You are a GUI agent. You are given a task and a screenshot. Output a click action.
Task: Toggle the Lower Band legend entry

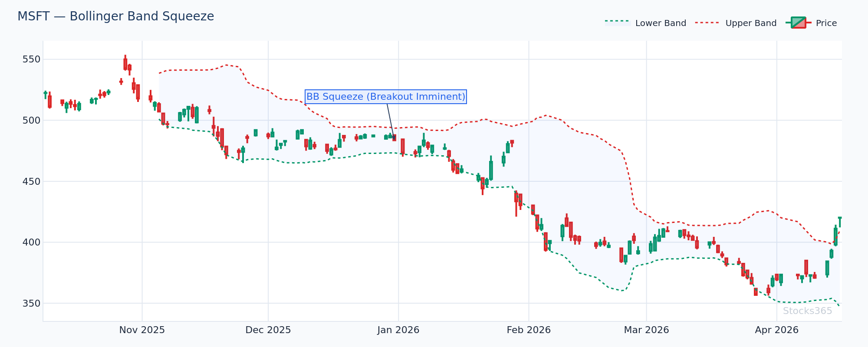tap(645, 23)
